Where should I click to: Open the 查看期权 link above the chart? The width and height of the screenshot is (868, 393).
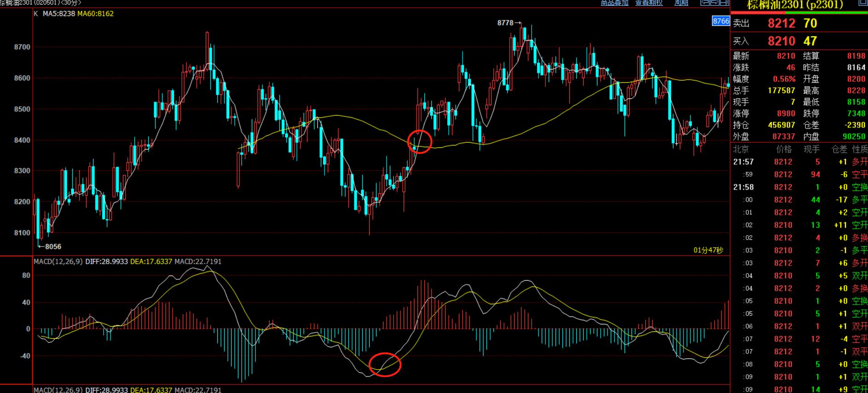pos(649,3)
